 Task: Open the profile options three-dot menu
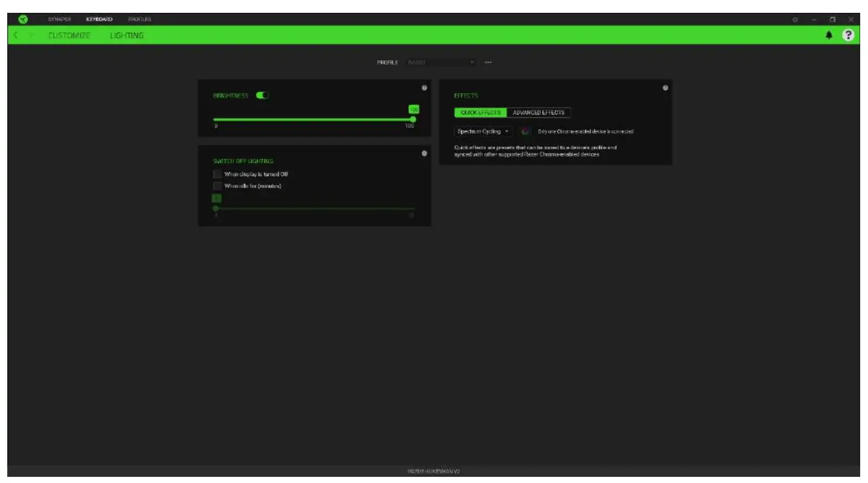[x=488, y=63]
